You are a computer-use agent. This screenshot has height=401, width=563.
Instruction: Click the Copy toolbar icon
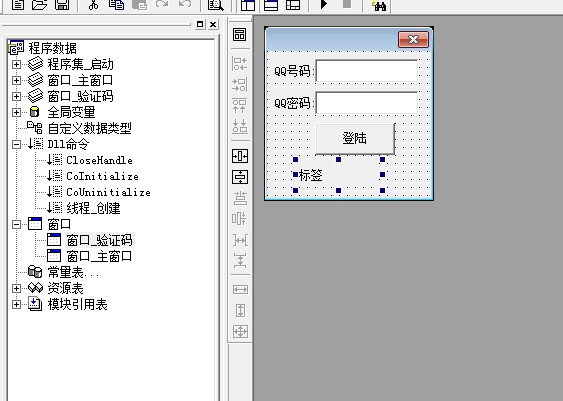point(116,5)
